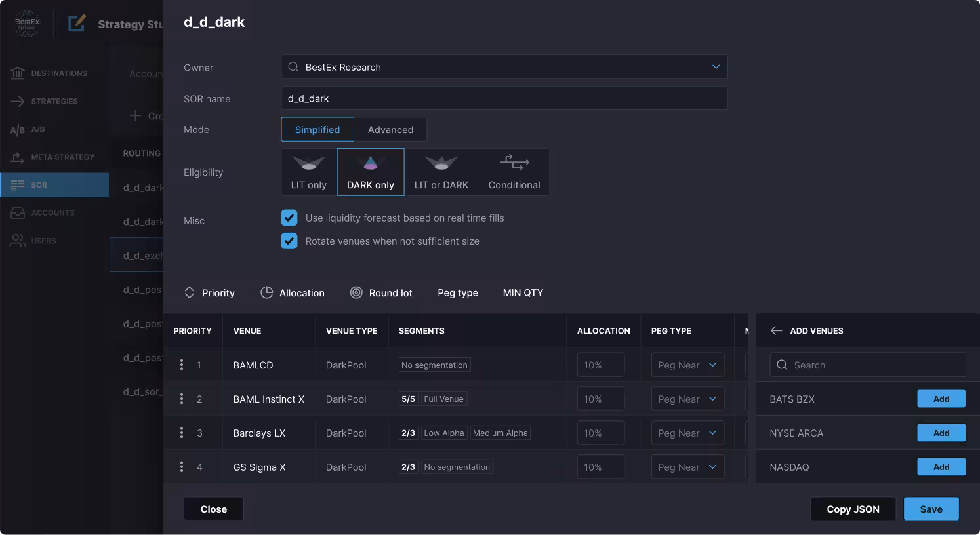The width and height of the screenshot is (980, 535).
Task: Open GS Sigma X Peg Near dropdown
Action: pos(687,467)
